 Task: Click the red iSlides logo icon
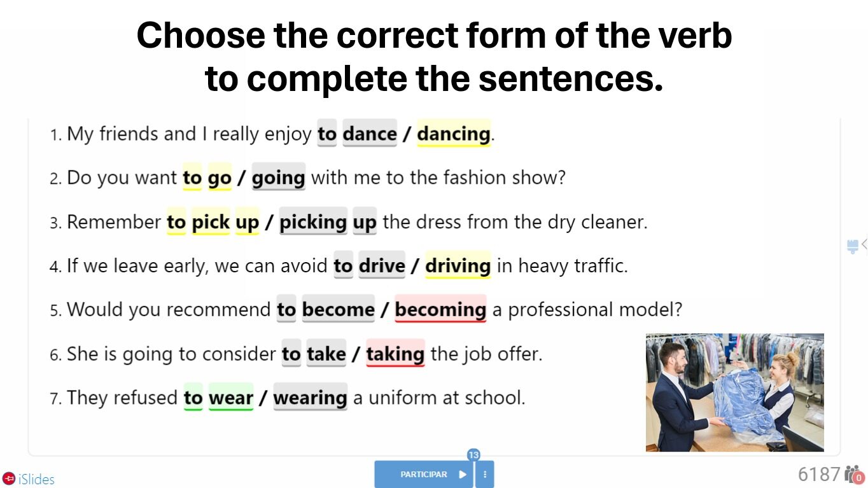9,478
